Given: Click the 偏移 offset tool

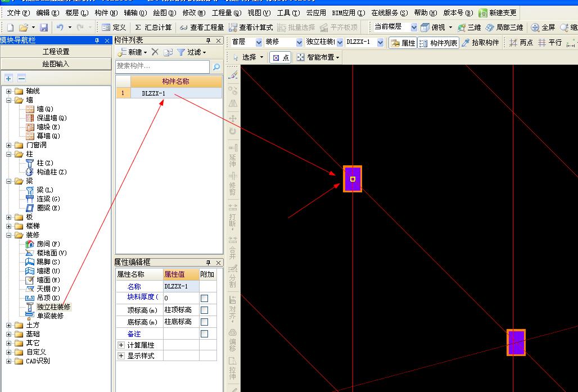Looking at the screenshot, I should click(x=233, y=339).
